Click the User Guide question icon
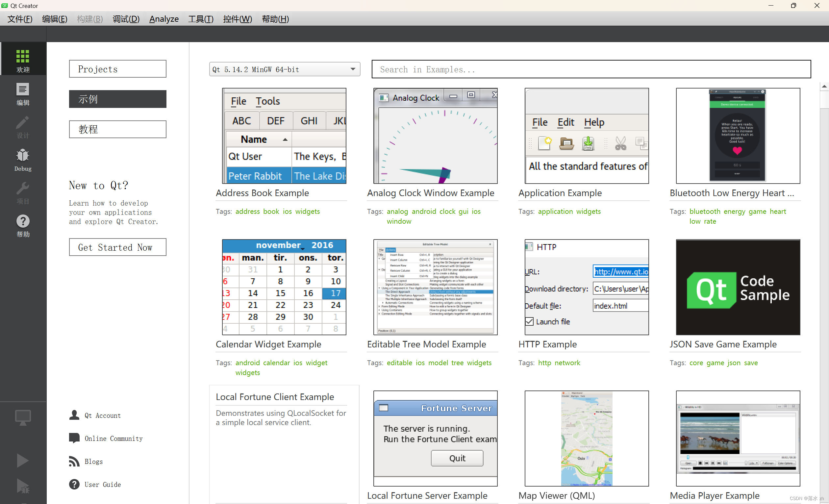The width and height of the screenshot is (829, 504). click(x=74, y=484)
